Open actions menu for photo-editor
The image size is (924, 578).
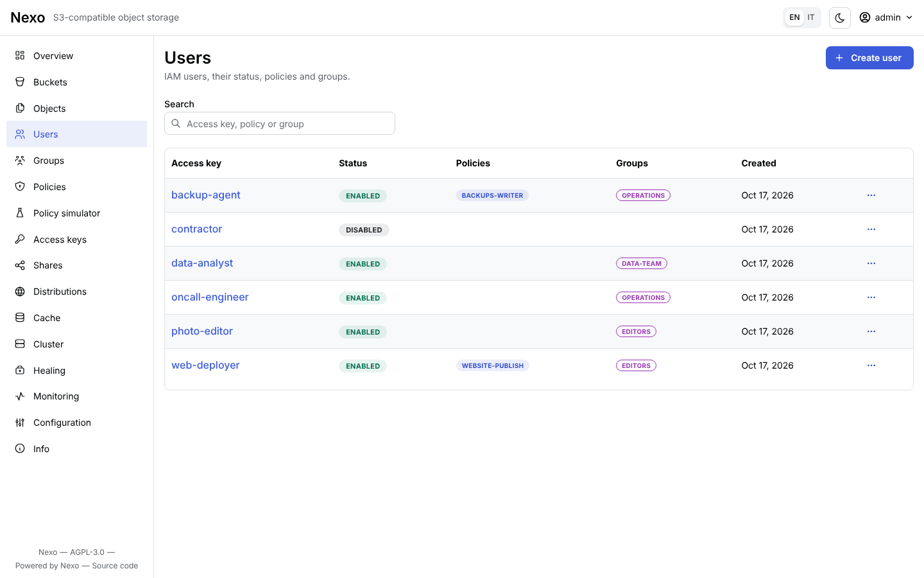(x=871, y=331)
